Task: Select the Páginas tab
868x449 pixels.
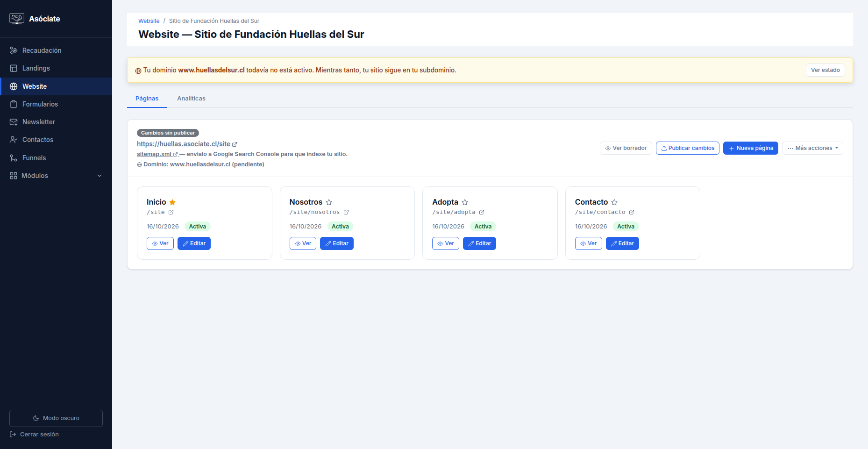Action: point(147,99)
